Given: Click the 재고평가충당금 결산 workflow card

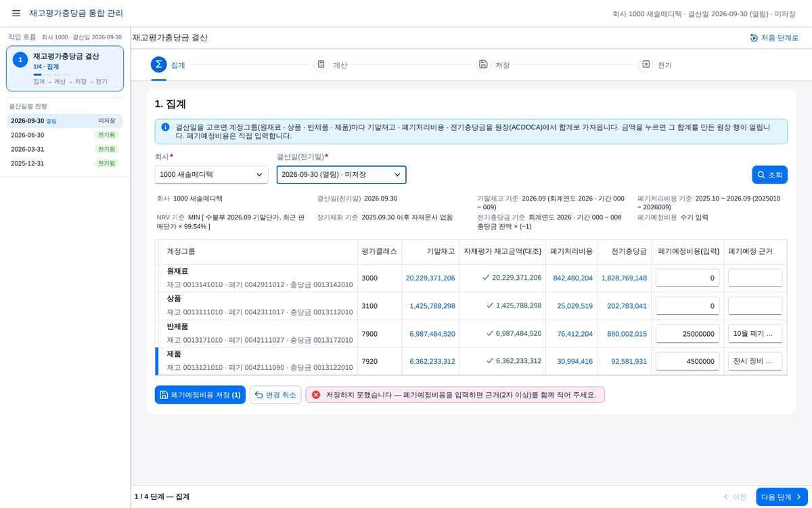Looking at the screenshot, I should point(65,68).
